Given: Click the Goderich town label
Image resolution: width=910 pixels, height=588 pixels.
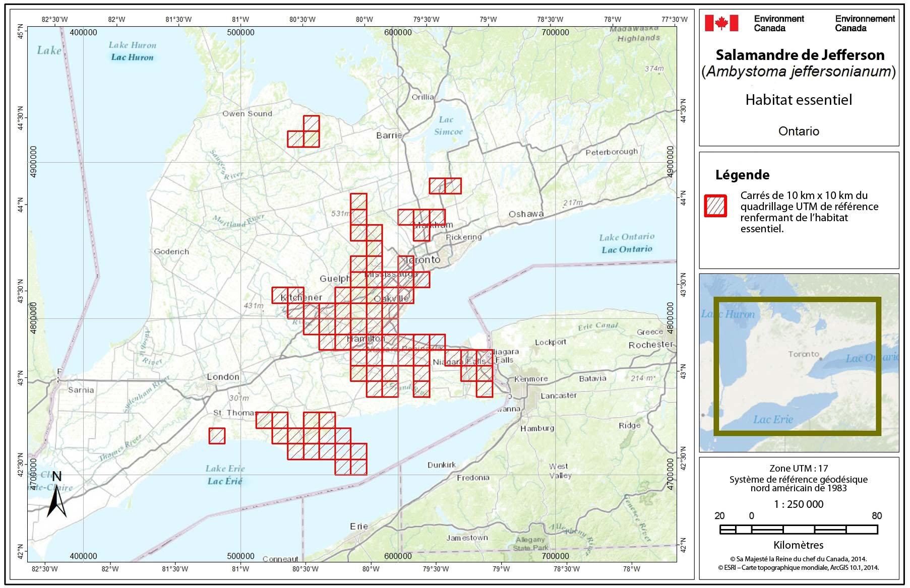Looking at the screenshot, I should (171, 251).
